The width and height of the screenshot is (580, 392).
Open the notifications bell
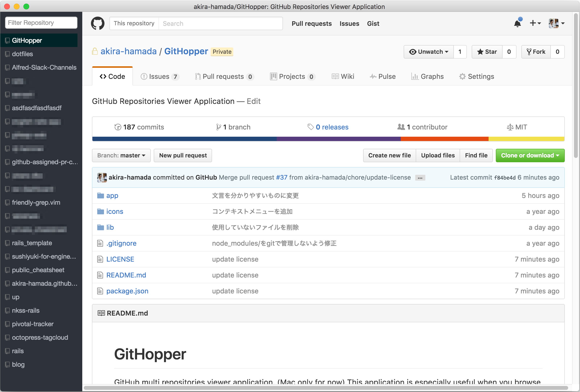tap(517, 23)
